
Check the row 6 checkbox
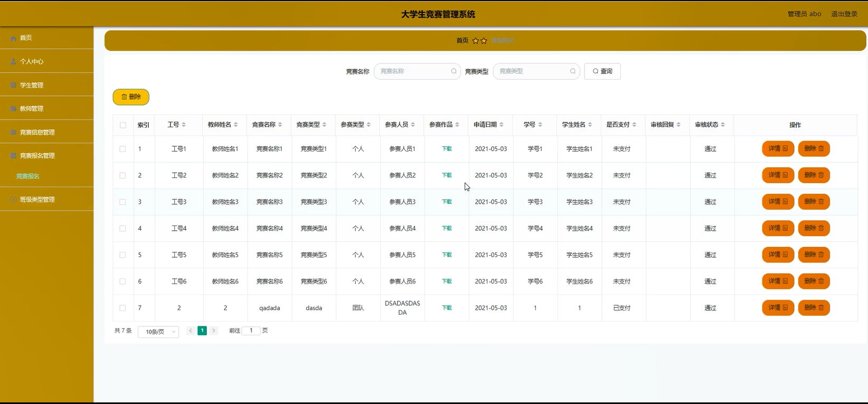pos(122,281)
